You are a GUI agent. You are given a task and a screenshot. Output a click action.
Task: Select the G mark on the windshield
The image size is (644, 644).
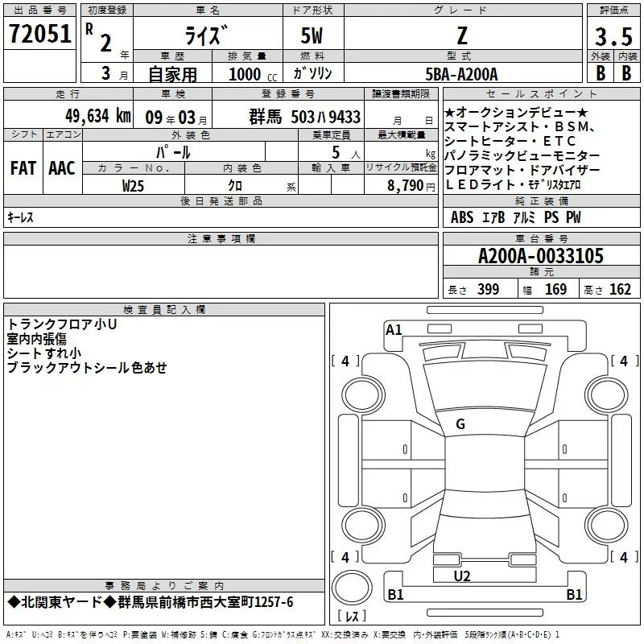pyautogui.click(x=460, y=424)
